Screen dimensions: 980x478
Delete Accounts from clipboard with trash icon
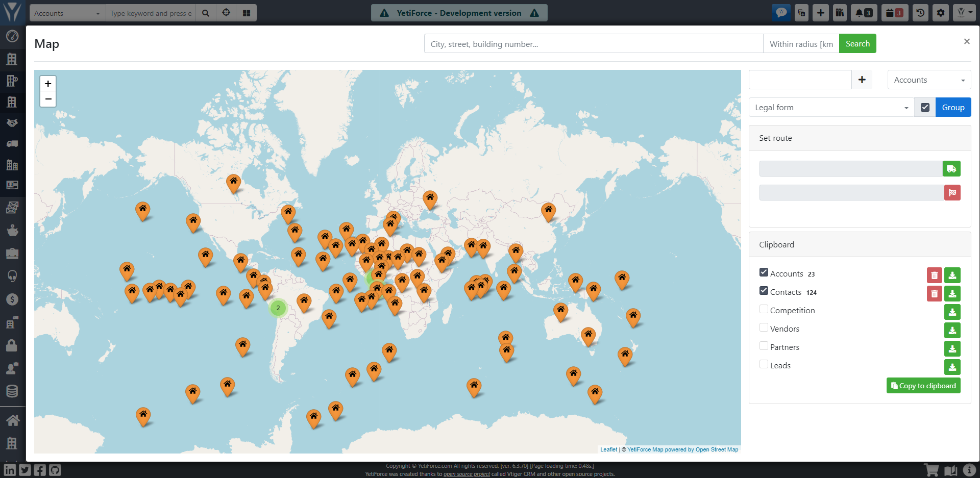click(934, 275)
